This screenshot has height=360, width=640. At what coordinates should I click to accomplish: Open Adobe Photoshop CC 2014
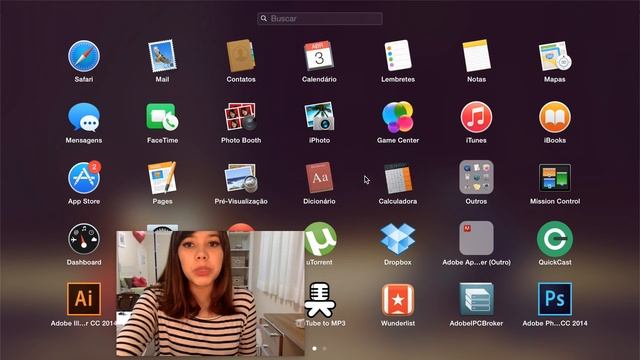555,299
